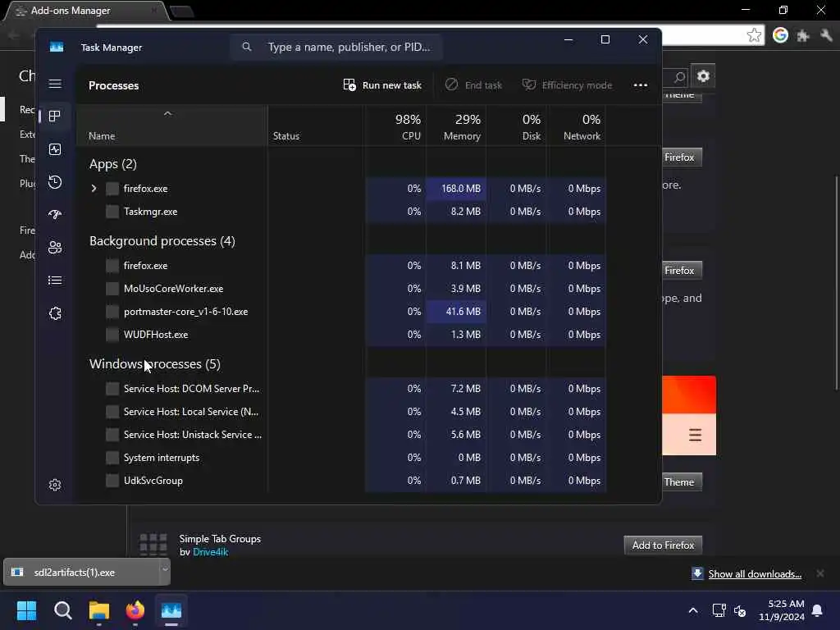The height and width of the screenshot is (630, 840).
Task: Click the Add-ons Manager browser tab
Action: [85, 11]
